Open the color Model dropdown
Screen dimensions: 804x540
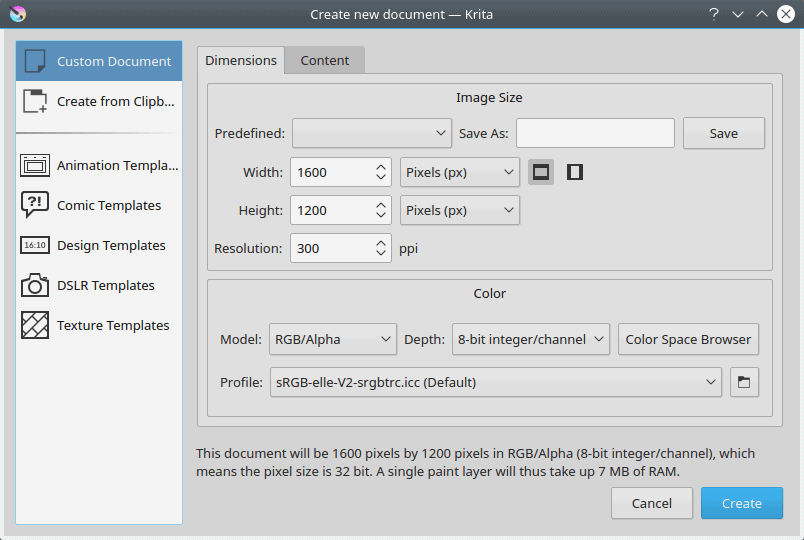pos(333,339)
